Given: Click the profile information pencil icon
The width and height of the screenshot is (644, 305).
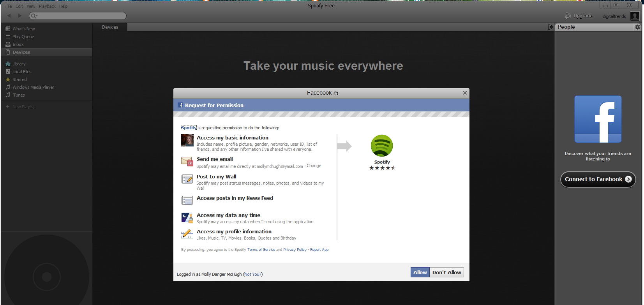Looking at the screenshot, I should pyautogui.click(x=187, y=234).
